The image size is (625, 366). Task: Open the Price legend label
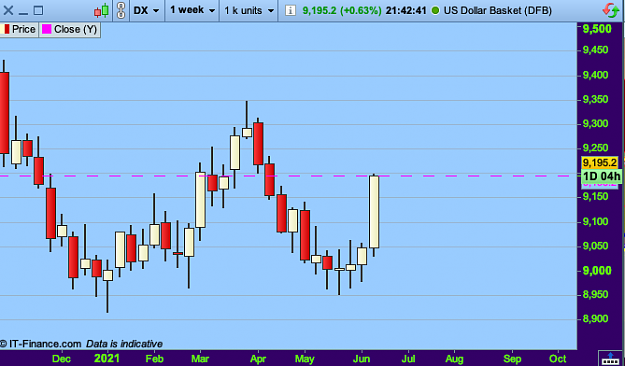pos(24,30)
